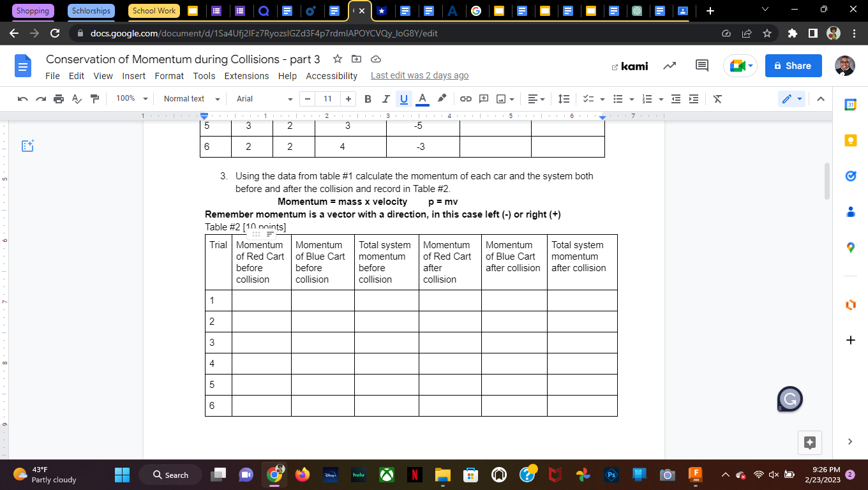This screenshot has width=868, height=490.
Task: Open the Arial font family dropdown
Action: tap(262, 99)
